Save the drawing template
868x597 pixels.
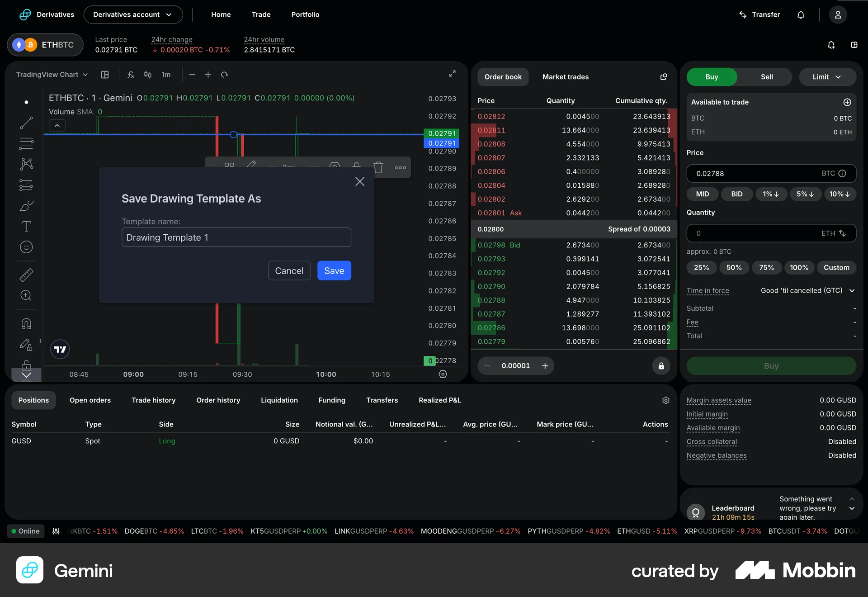pos(334,270)
